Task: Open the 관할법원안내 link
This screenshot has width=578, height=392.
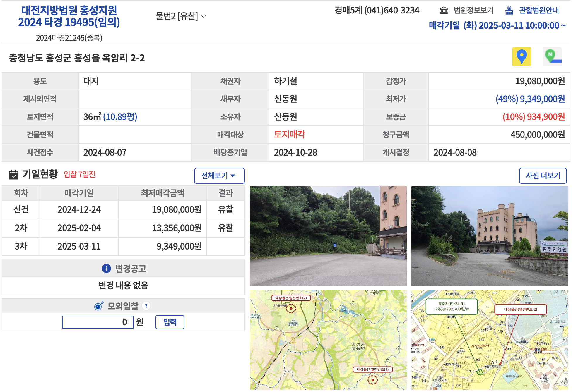Action: 539,11
